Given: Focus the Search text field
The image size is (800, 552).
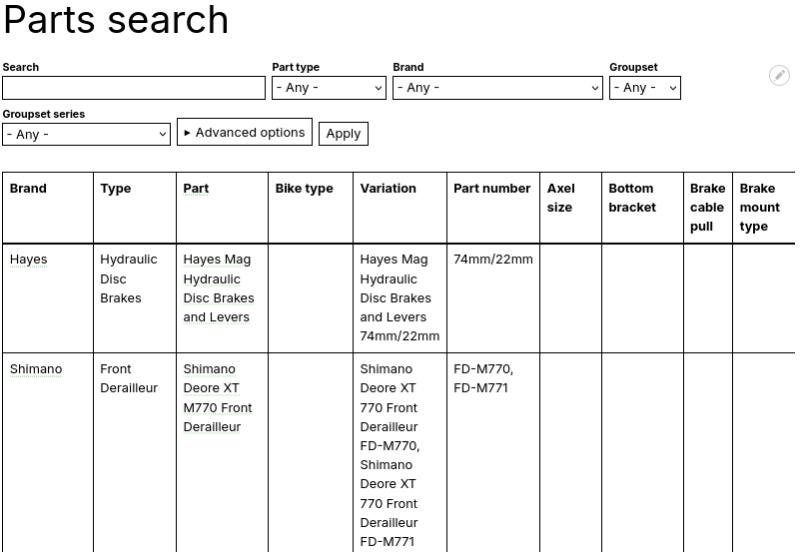Looking at the screenshot, I should click(134, 88).
